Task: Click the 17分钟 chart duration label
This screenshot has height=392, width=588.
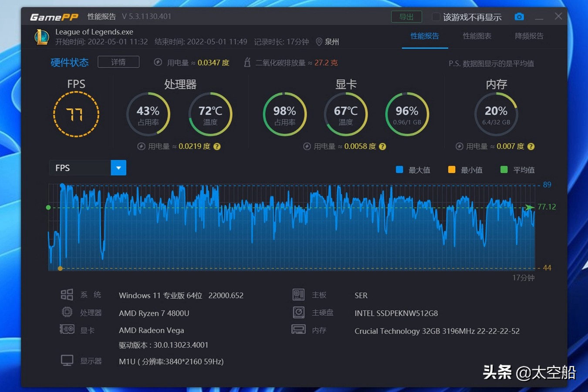Action: pos(524,278)
